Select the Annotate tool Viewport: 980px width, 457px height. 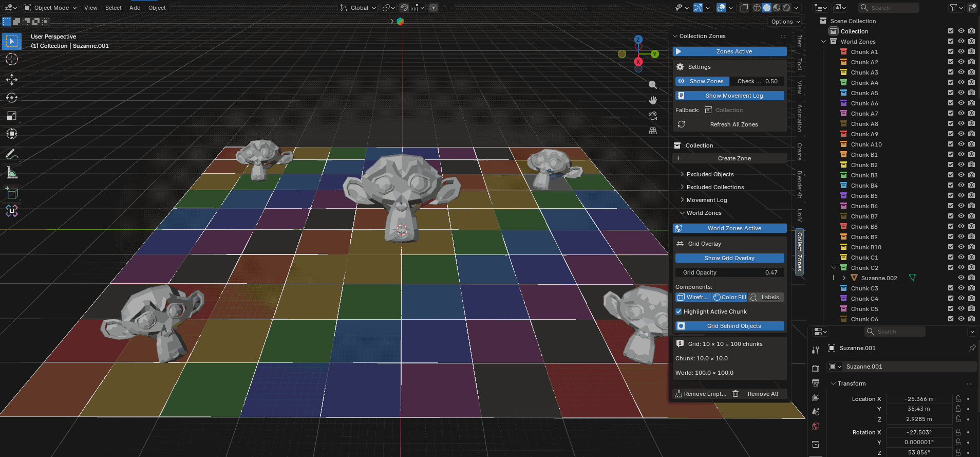click(12, 154)
